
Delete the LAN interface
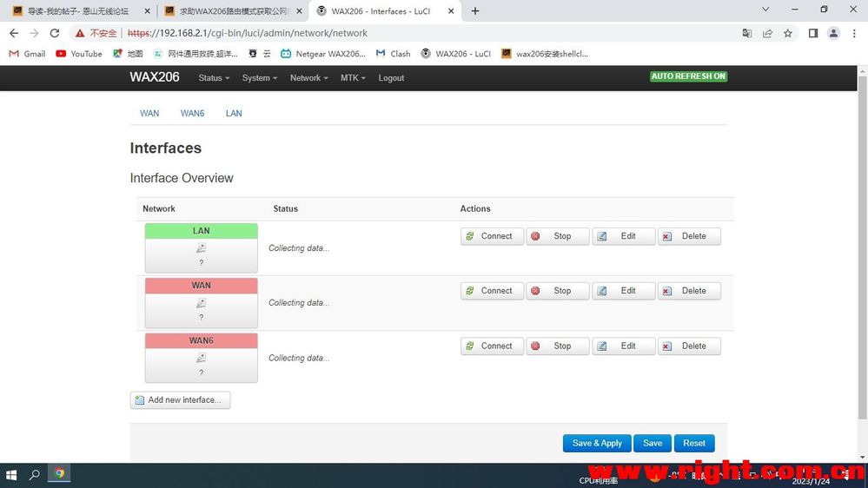[689, 236]
